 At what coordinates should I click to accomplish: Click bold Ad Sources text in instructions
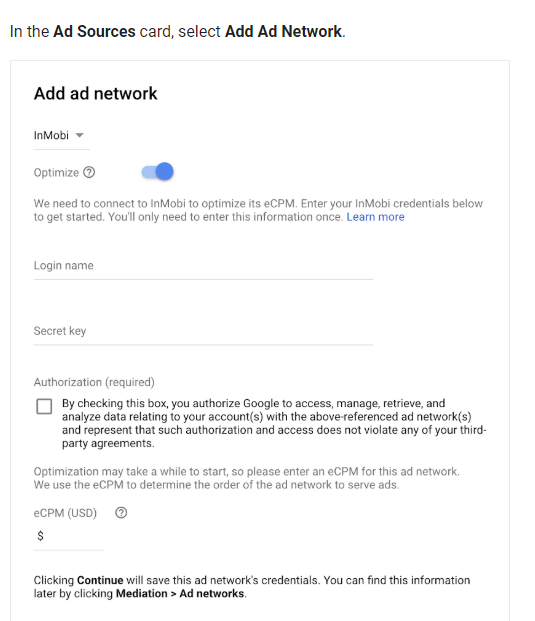tap(94, 31)
